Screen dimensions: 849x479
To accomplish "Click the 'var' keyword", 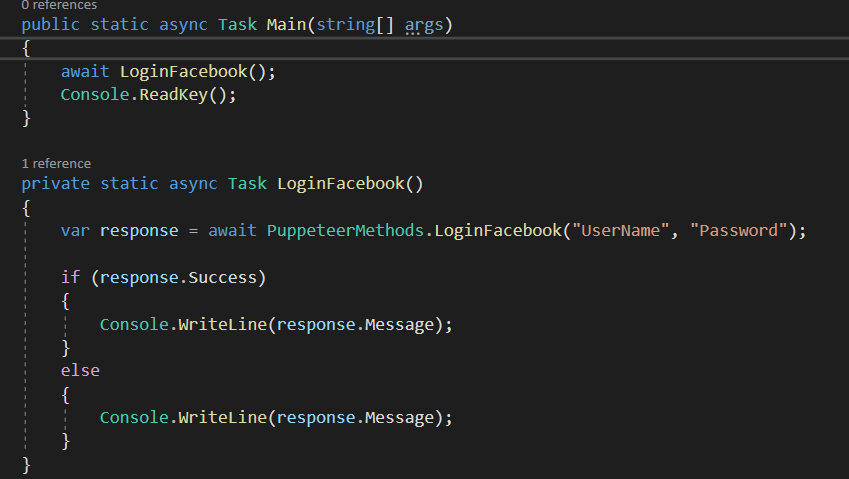I will (x=75, y=231).
